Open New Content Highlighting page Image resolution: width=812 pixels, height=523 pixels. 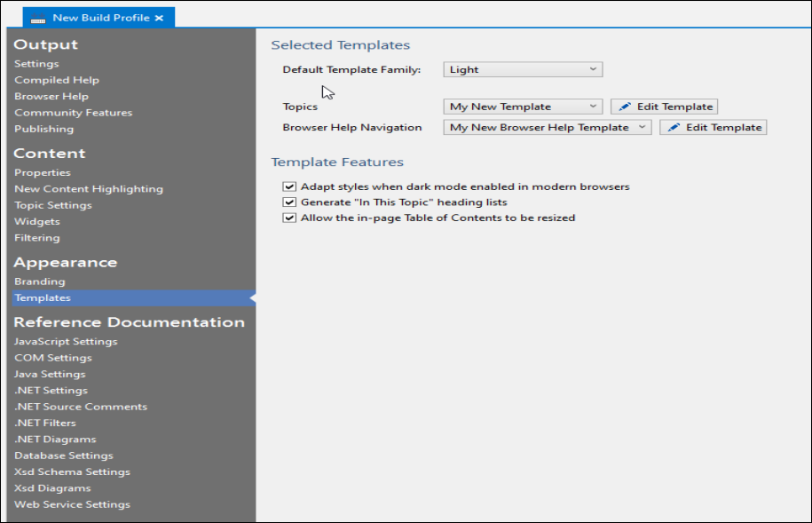[x=89, y=189]
